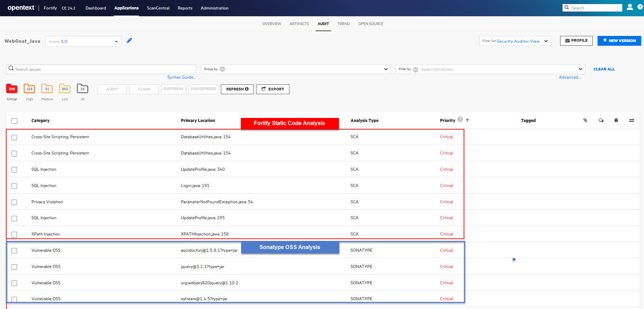
Task: Select the bug tracker icon in the table header
Action: click(x=616, y=120)
